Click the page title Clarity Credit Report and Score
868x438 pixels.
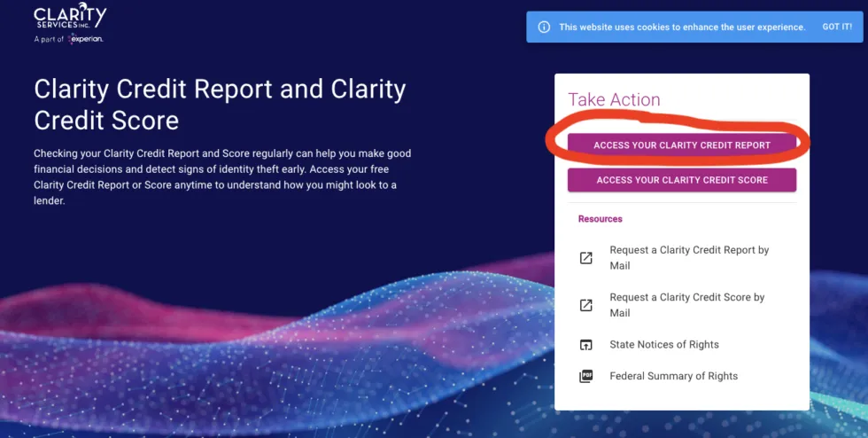[220, 105]
